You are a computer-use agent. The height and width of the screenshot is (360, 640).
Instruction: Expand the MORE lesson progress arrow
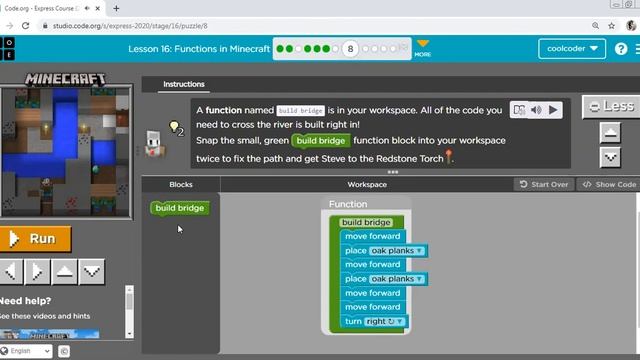tap(423, 48)
